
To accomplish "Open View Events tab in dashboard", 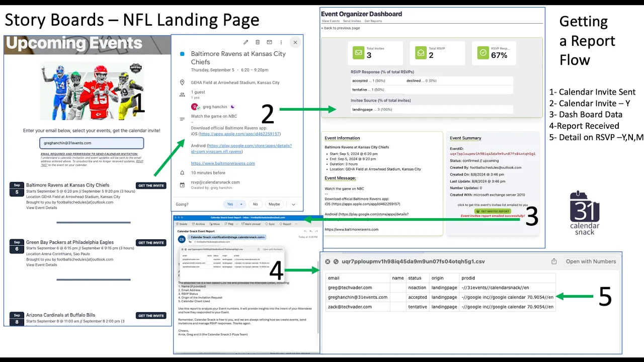I will point(331,21).
